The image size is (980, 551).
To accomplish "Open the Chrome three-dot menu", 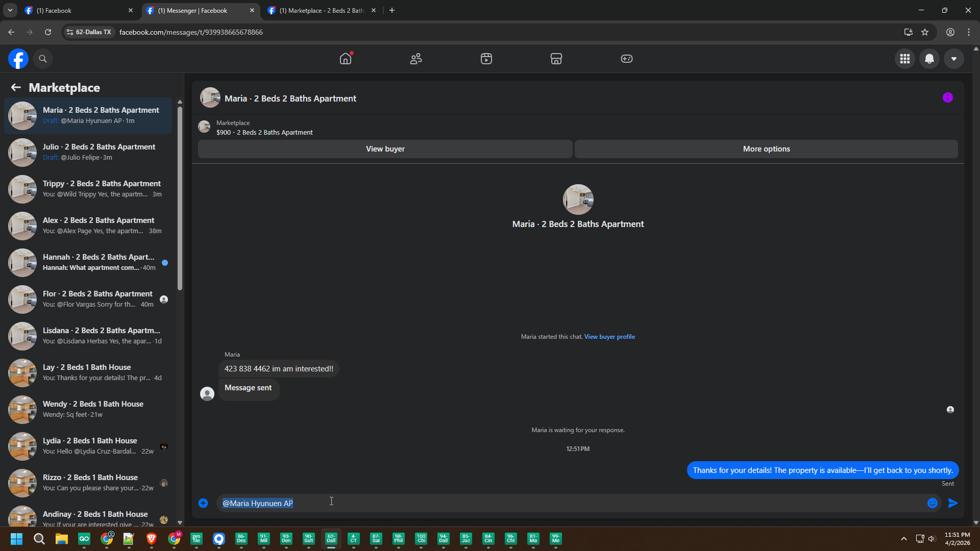I will coord(969,32).
